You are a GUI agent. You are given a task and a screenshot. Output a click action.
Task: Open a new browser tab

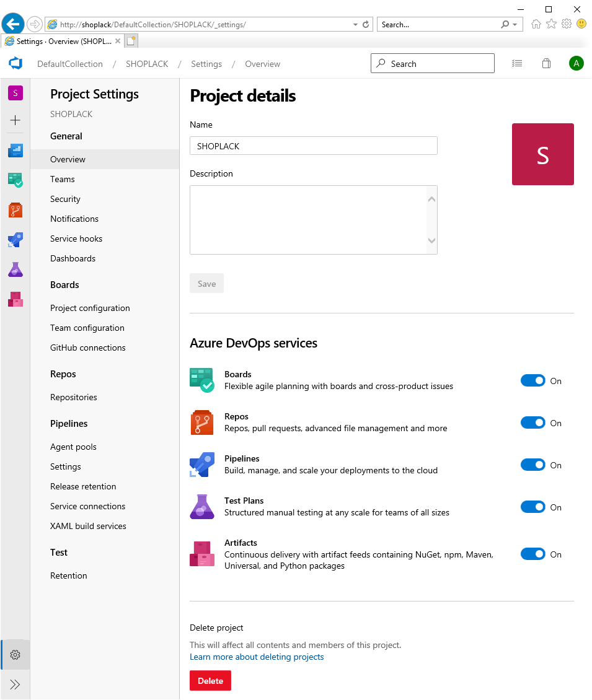pyautogui.click(x=131, y=41)
